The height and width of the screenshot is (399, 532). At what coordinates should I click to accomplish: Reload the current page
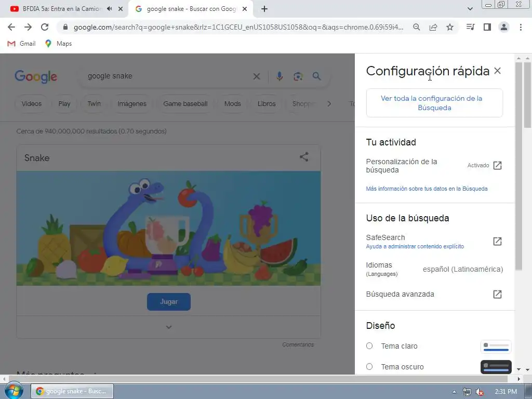45,27
